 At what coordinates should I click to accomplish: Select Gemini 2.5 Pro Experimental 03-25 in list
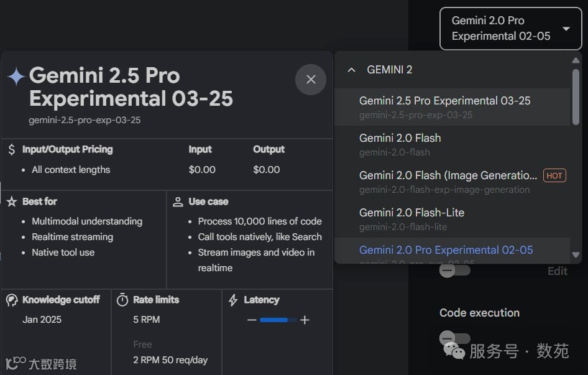tap(452, 107)
